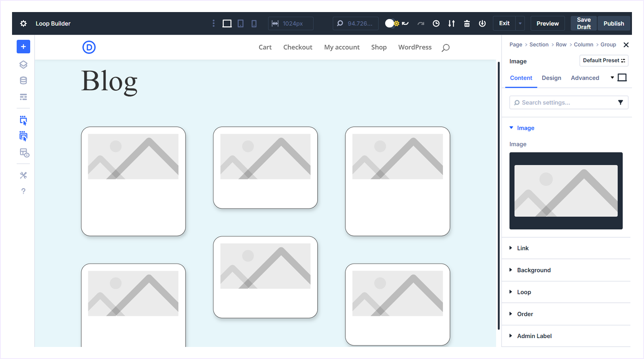Expand the Background settings group
Image resolution: width=644 pixels, height=359 pixels.
pos(566,270)
